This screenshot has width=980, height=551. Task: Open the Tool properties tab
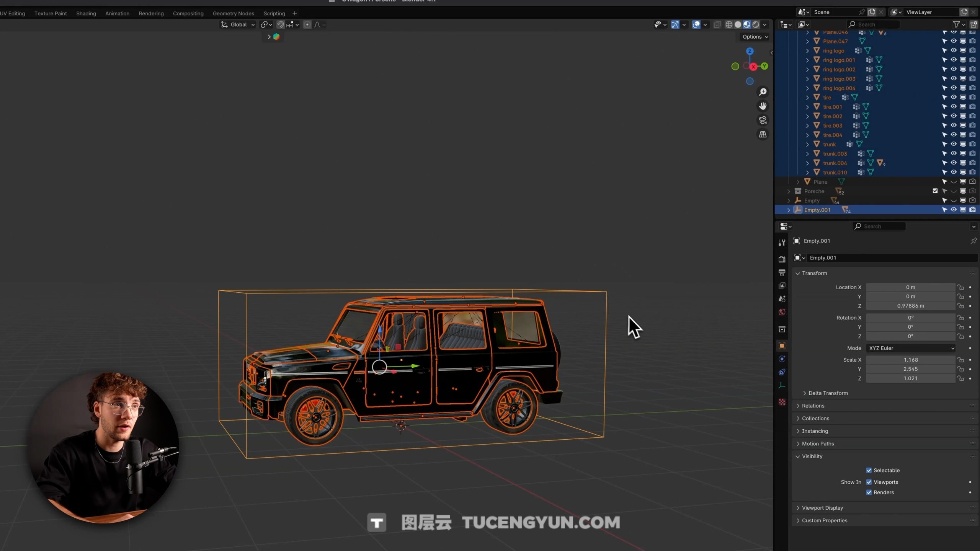(782, 243)
